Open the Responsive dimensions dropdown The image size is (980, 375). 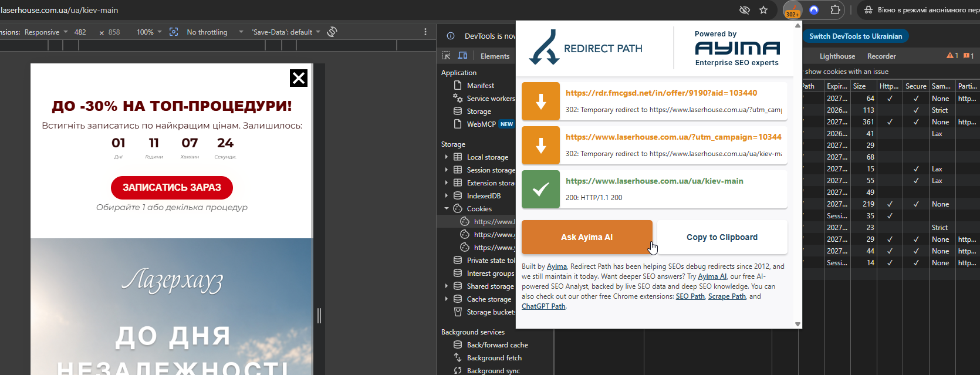tap(46, 32)
